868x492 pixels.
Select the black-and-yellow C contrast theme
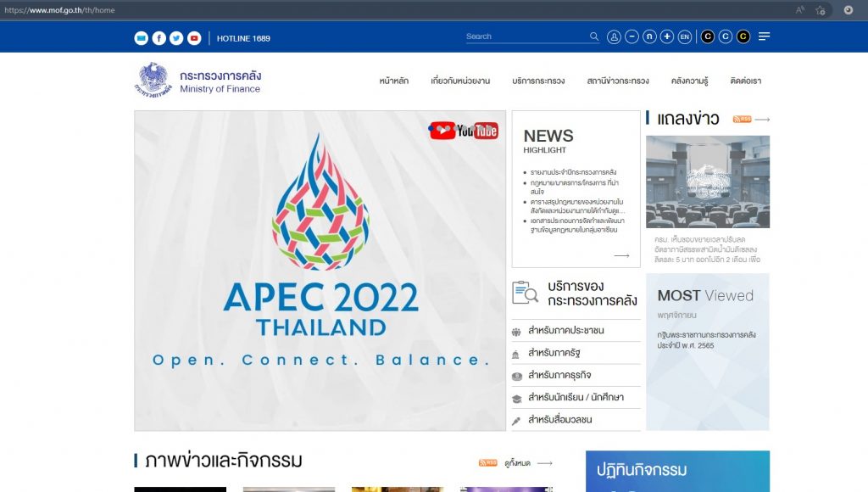(x=743, y=36)
